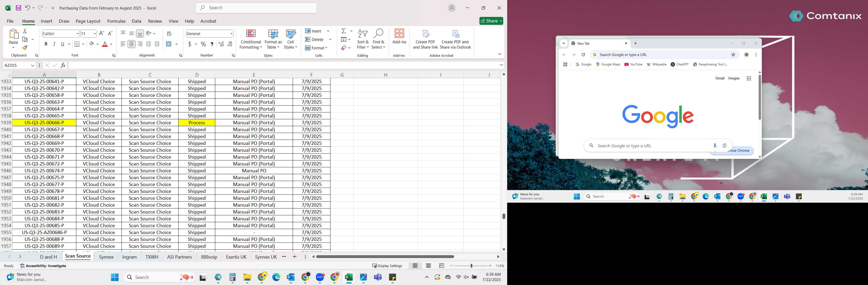
Task: Click the Comma Style icon
Action: tap(212, 44)
